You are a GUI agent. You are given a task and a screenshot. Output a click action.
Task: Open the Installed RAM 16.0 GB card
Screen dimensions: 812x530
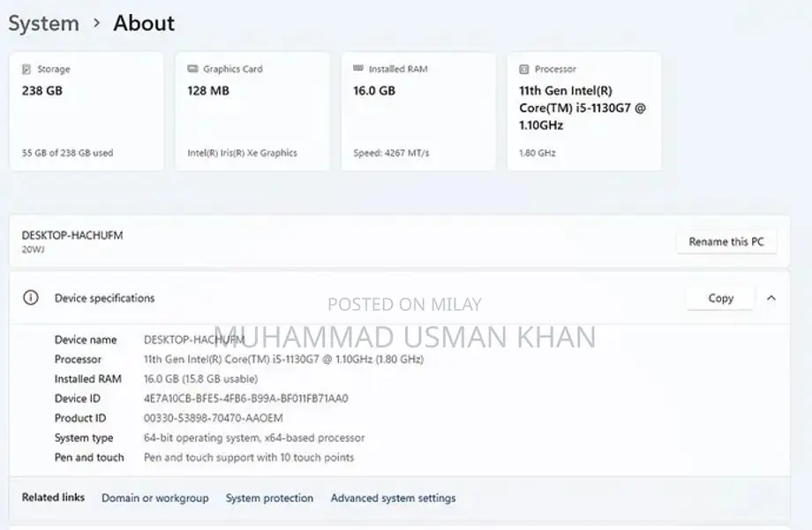pyautogui.click(x=418, y=111)
